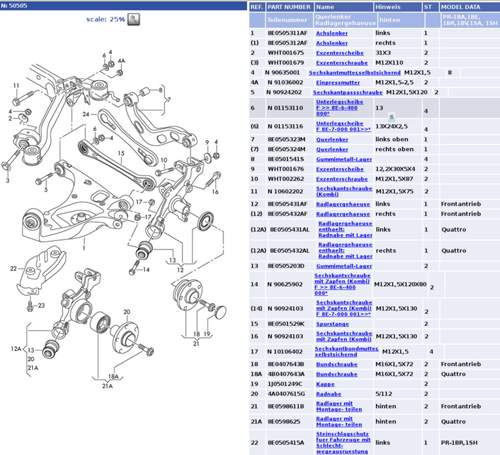Click the ST column header
The image size is (500, 455).
click(431, 7)
